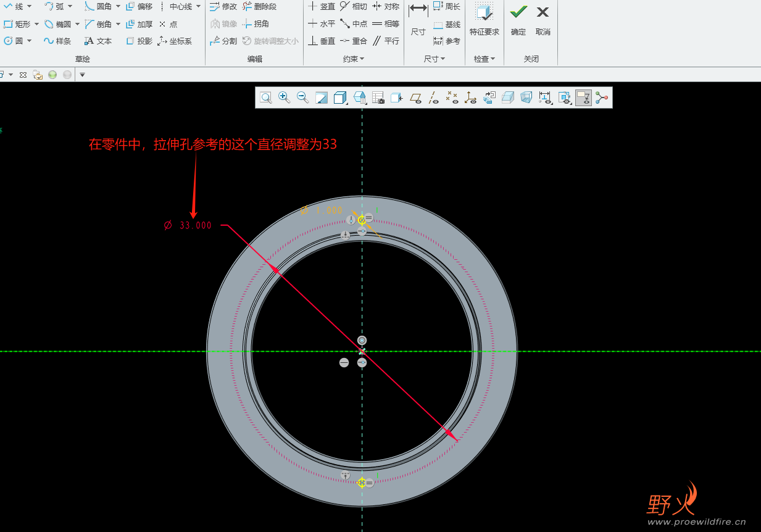Select the 线 (Line) sketch tool
This screenshot has height=532, width=761.
click(14, 6)
